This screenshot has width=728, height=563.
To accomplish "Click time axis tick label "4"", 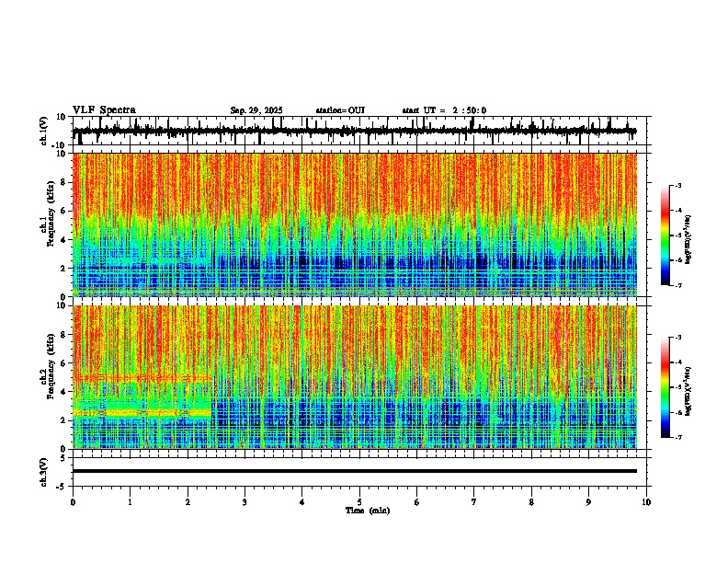I will [x=302, y=502].
